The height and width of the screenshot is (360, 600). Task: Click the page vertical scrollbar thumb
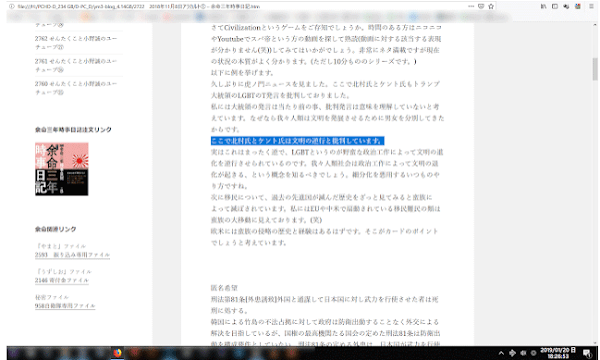point(595,69)
